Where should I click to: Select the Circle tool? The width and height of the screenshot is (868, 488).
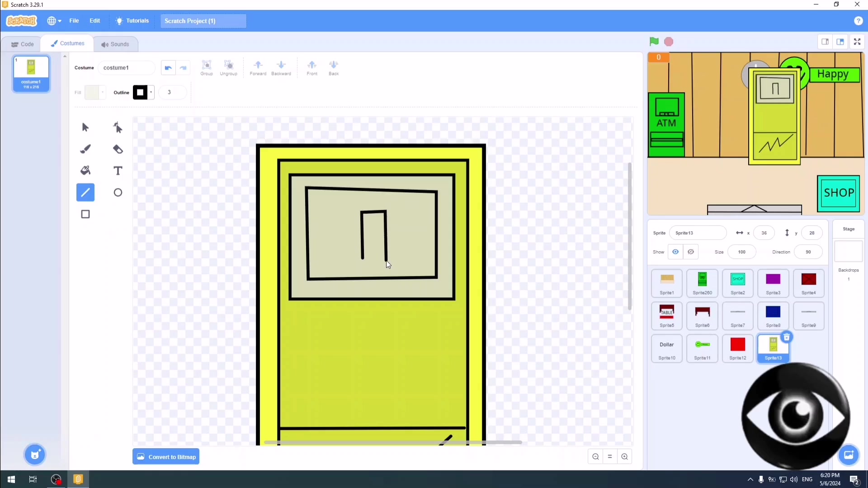click(x=118, y=192)
